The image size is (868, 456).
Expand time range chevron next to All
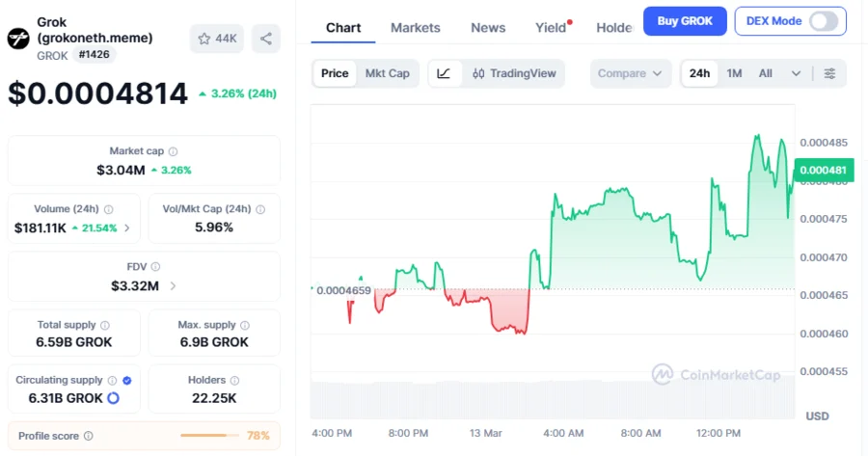796,73
